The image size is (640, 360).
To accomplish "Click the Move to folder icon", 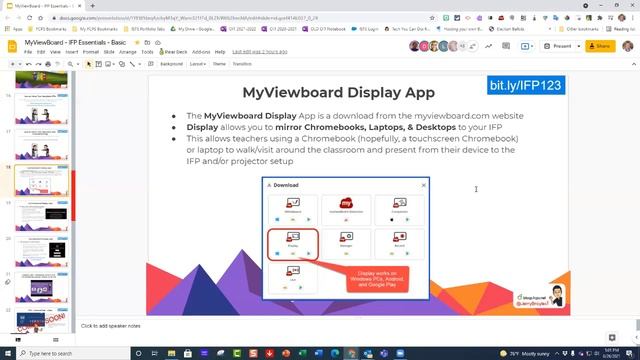I will coord(147,42).
